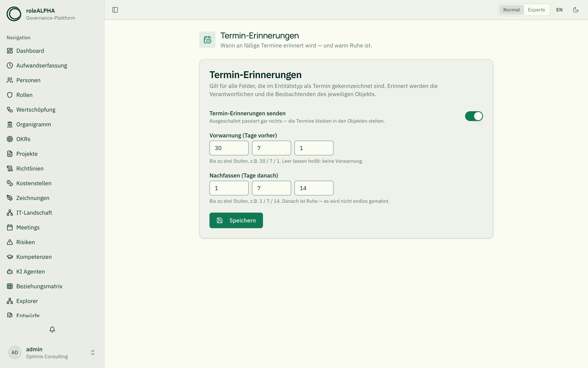Click Nachfassen field with value 14
The image size is (588, 368).
(314, 188)
